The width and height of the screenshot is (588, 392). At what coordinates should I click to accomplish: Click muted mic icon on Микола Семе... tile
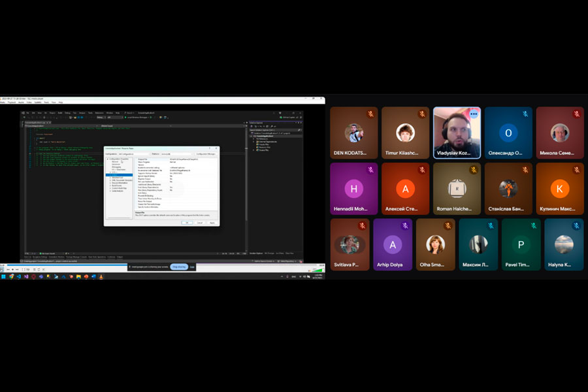tap(577, 114)
